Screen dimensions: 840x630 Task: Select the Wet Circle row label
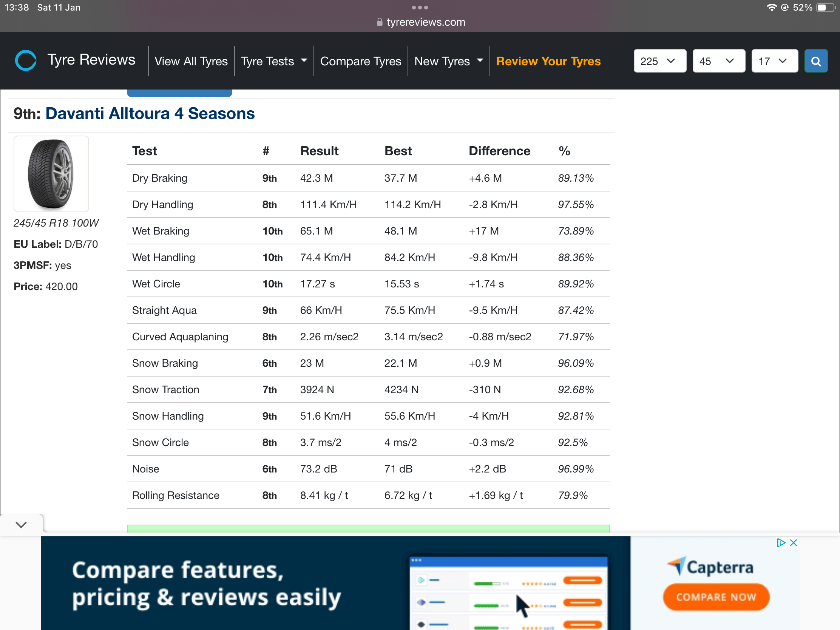(x=156, y=284)
